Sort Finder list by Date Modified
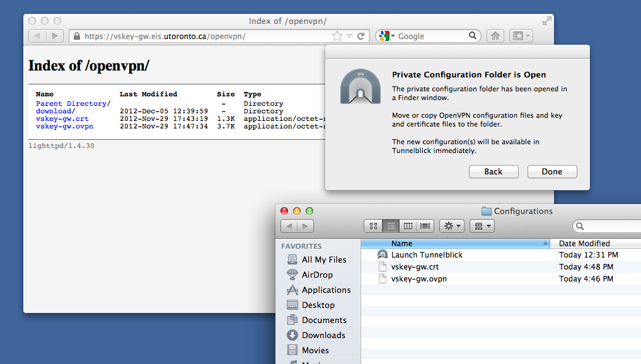641x364 pixels. click(x=596, y=244)
